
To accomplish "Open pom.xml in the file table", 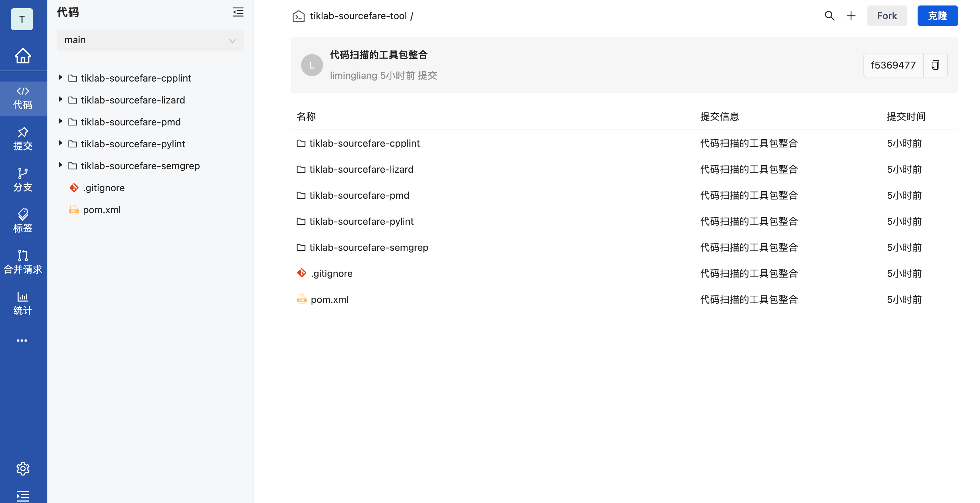I will click(x=330, y=299).
